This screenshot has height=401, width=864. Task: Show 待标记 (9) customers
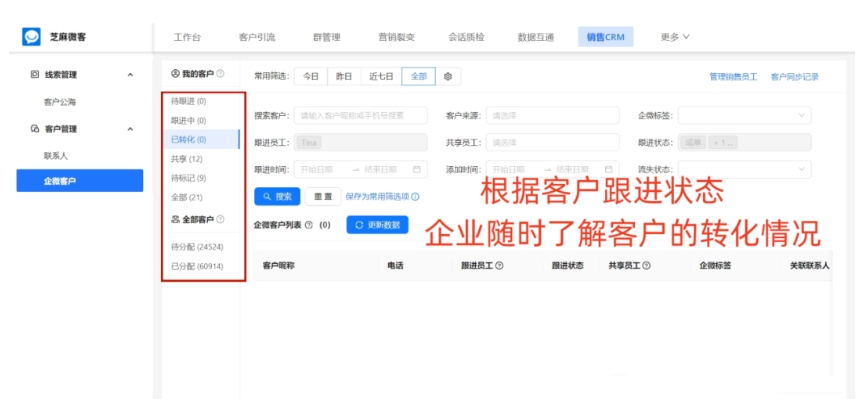click(x=188, y=178)
